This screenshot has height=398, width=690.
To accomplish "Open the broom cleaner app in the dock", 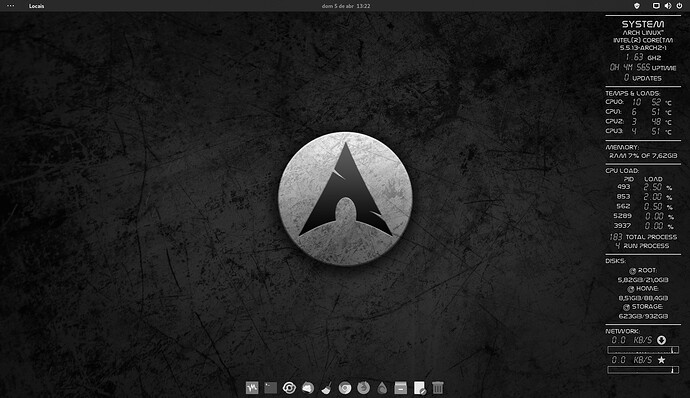I will point(326,387).
